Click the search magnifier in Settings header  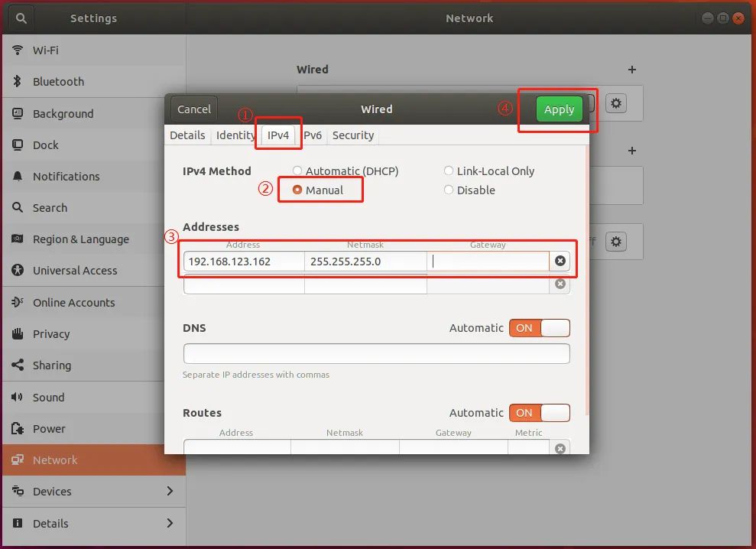[x=21, y=18]
